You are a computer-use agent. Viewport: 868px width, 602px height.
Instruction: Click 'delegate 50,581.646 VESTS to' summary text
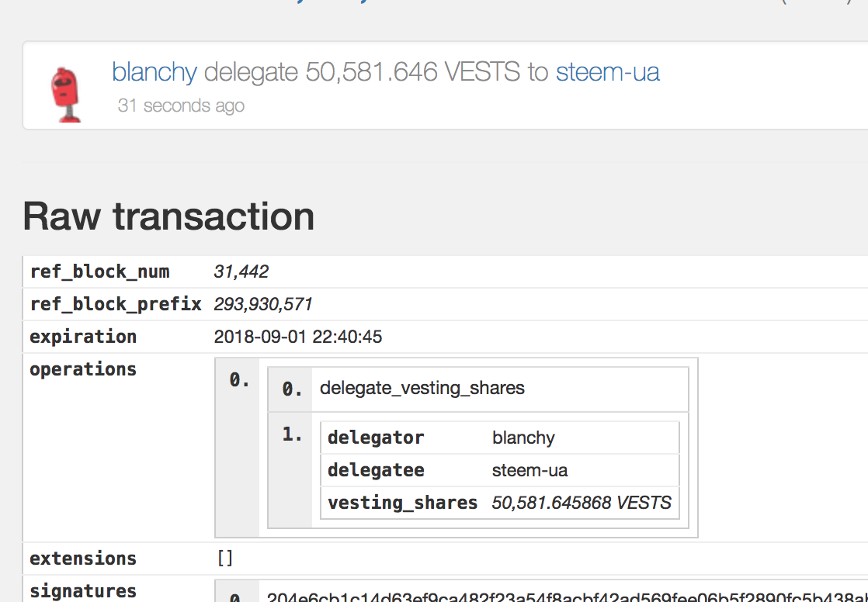[x=376, y=72]
